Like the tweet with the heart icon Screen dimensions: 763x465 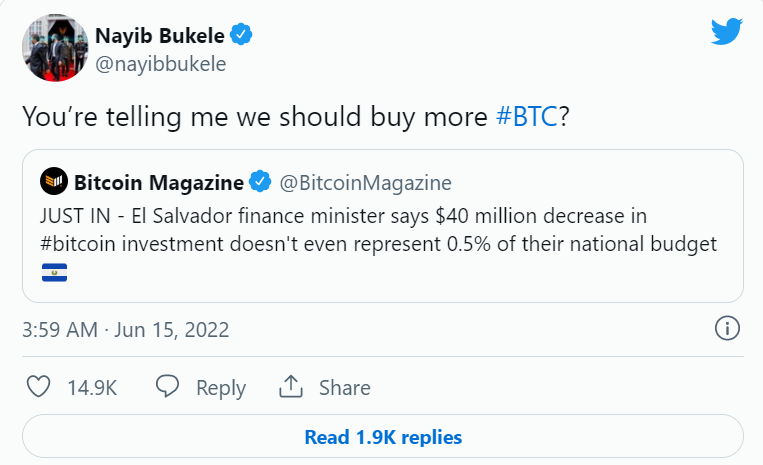[x=37, y=387]
